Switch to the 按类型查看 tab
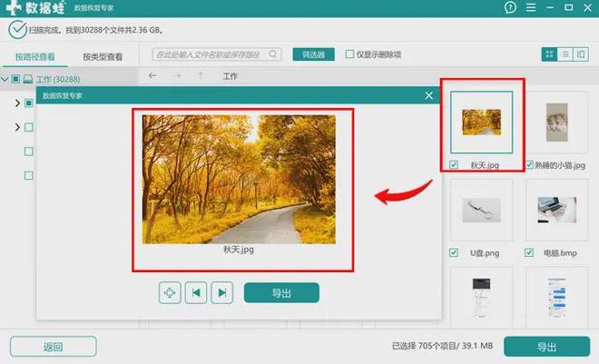 103,57
